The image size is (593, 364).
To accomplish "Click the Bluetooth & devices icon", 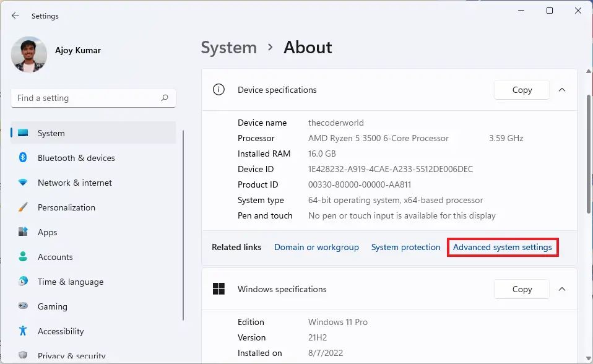I will coord(23,158).
